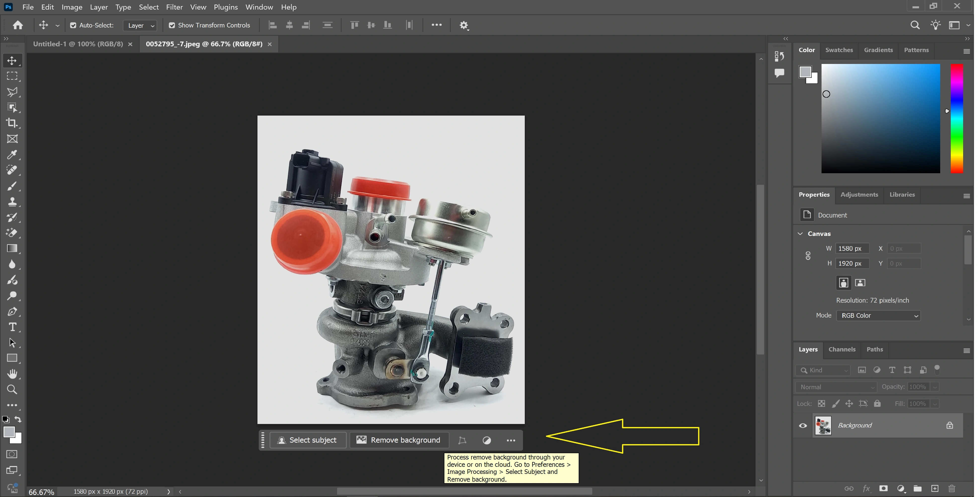Viewport: 980px width, 497px height.
Task: Set canvas to portrait orientation
Action: [x=843, y=282]
